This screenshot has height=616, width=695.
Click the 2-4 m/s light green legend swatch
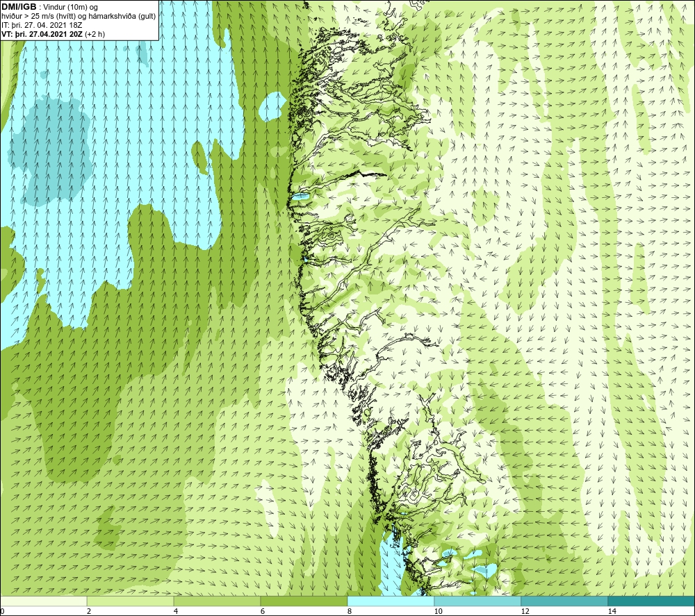tap(131, 601)
